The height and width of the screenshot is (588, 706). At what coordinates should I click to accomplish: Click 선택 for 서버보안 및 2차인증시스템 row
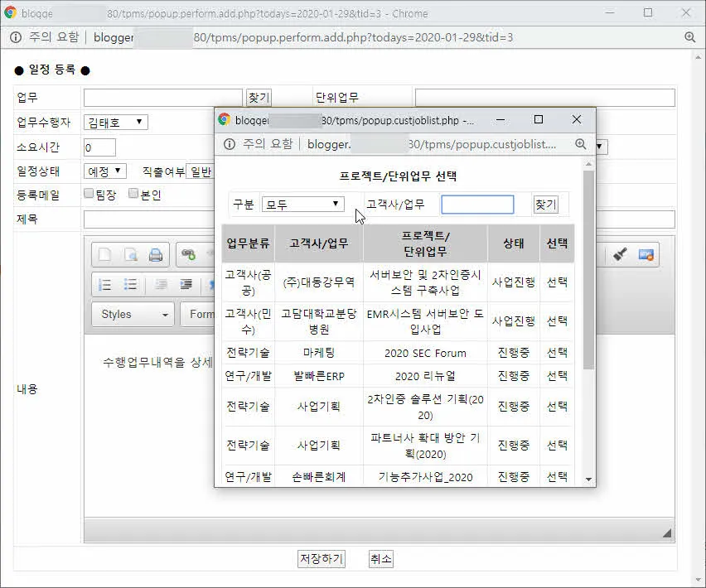pos(557,282)
